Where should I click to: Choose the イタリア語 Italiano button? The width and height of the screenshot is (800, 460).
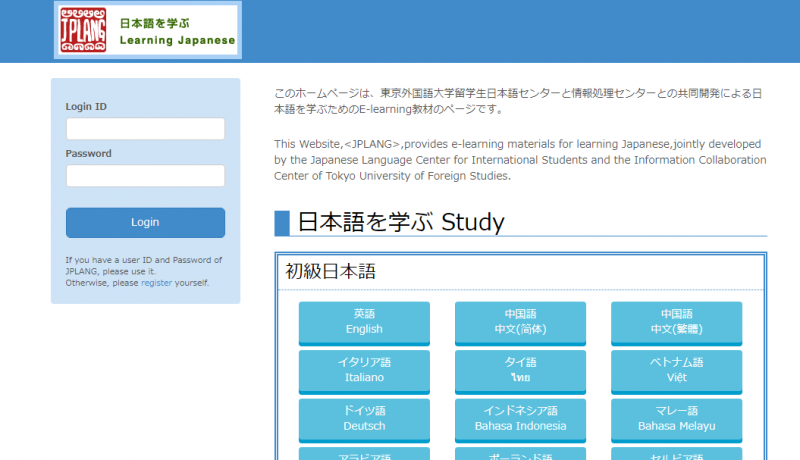(364, 370)
